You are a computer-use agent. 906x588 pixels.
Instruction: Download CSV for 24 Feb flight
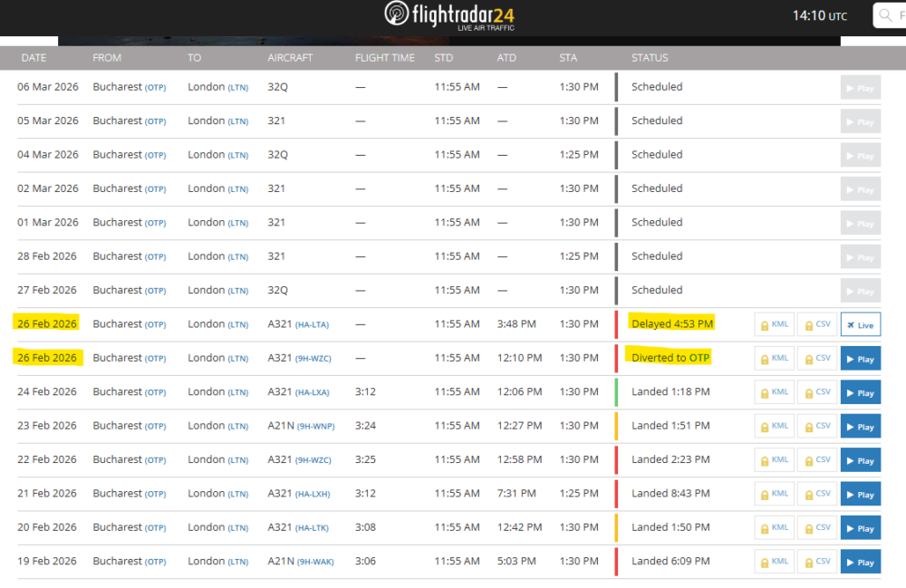816,392
